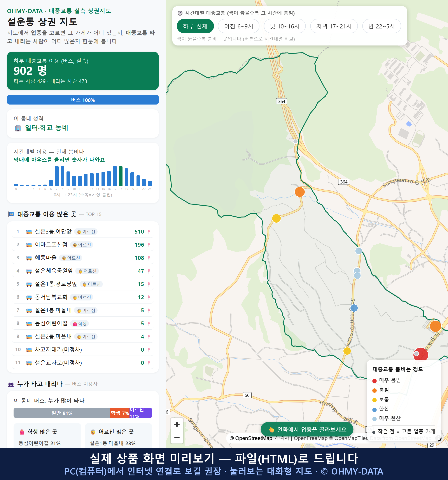Click the 보통 yellow legend dot
This screenshot has width=448, height=480.
(374, 400)
